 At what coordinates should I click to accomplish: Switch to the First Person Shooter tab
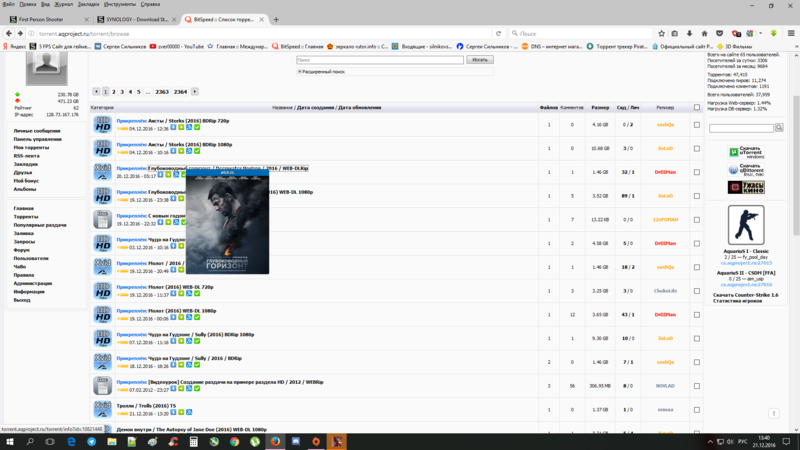click(x=40, y=19)
